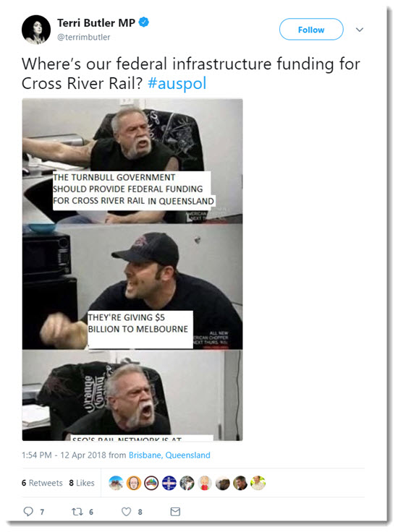This screenshot has height=532, width=398.
Task: Click the blue cross flag liker avatar
Action: coord(169,483)
